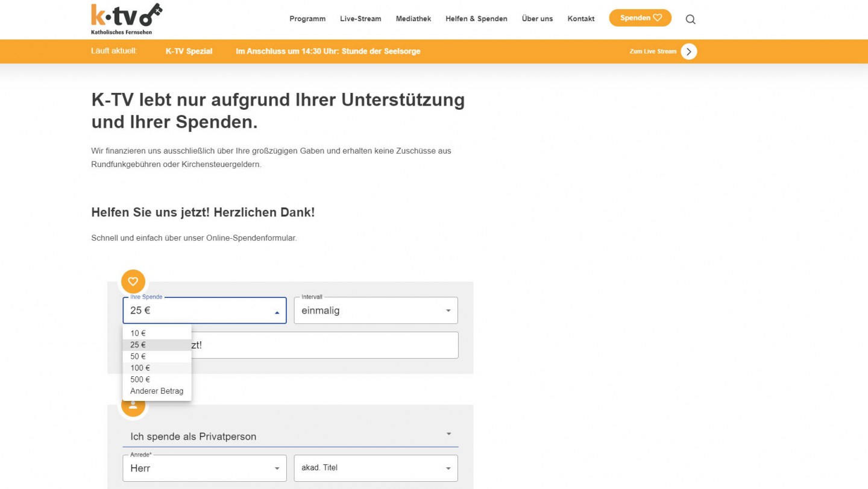Click the orange Spenden button in header
Image resolution: width=868 pixels, height=489 pixels.
[x=640, y=18]
